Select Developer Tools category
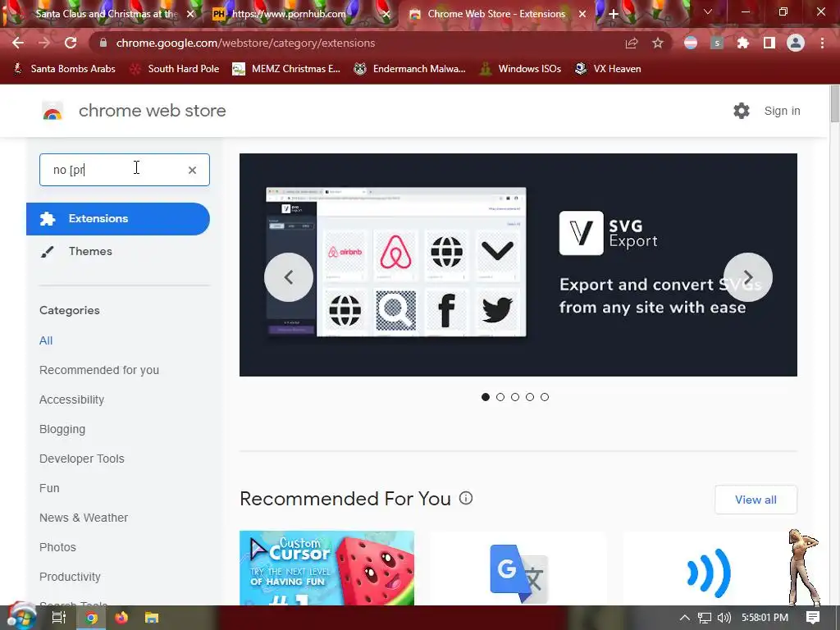Screen dimensions: 840x630 coord(82,459)
